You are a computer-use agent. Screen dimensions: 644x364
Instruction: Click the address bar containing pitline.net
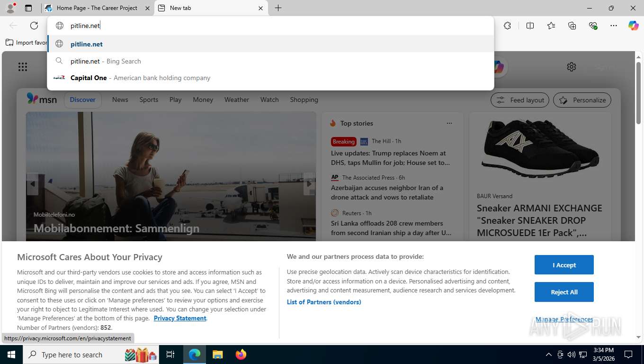270,26
